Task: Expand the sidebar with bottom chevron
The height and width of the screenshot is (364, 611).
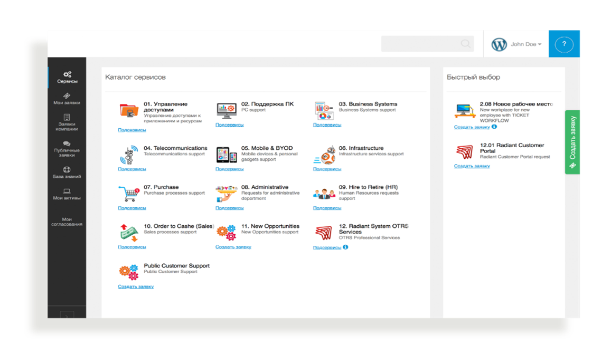Action: coord(67,315)
